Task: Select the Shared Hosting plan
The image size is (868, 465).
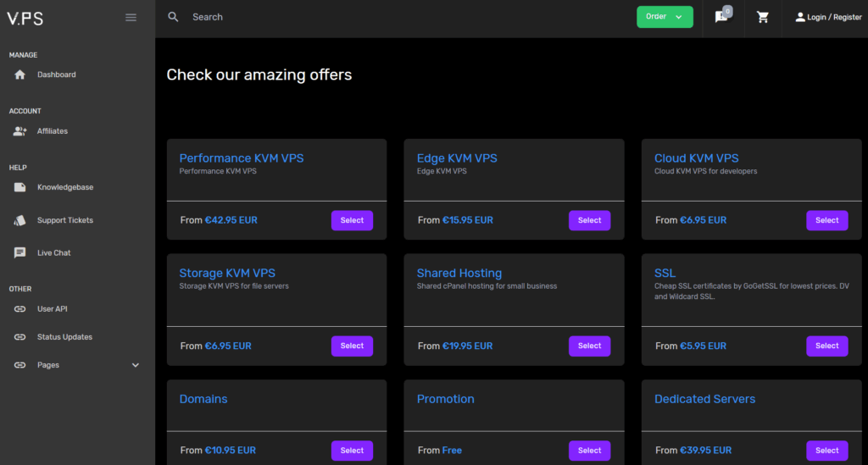Action: tap(590, 346)
